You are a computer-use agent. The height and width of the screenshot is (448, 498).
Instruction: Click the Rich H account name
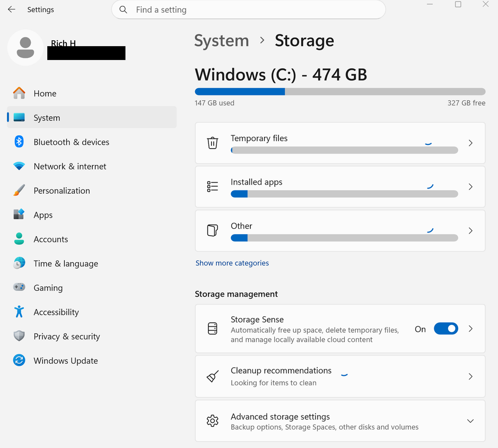pyautogui.click(x=63, y=43)
